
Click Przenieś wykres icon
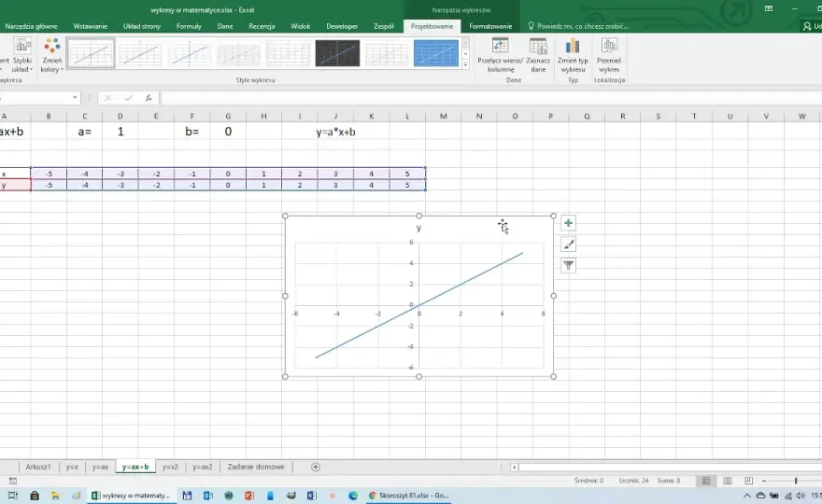(609, 56)
